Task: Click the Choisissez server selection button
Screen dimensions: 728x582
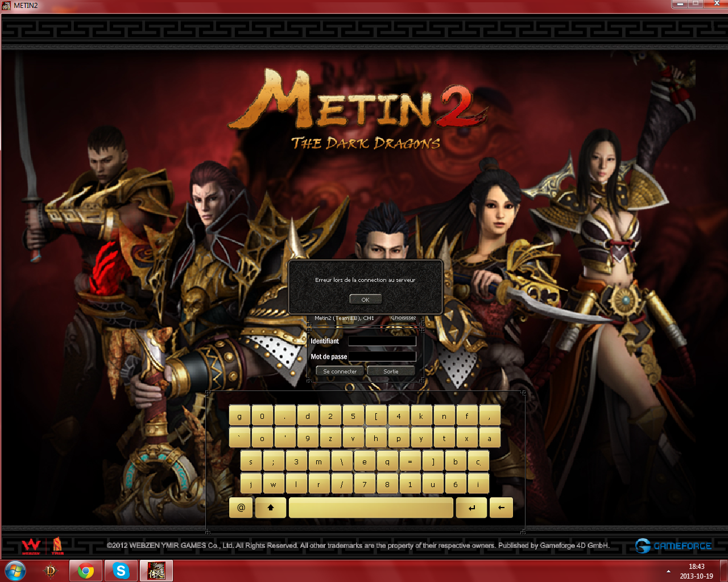Action: (x=403, y=318)
